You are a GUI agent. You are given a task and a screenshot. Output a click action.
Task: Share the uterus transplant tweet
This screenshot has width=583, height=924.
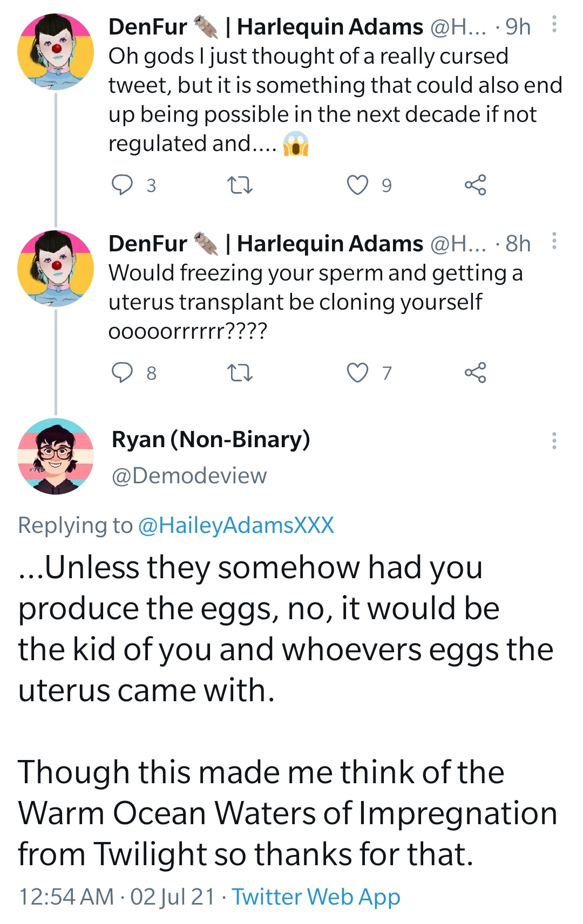475,373
